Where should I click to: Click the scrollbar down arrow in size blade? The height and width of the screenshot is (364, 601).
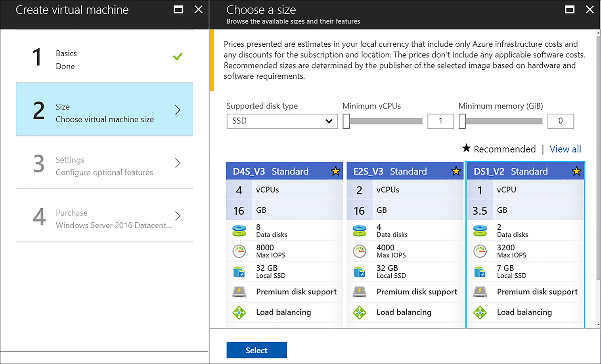pyautogui.click(x=598, y=324)
